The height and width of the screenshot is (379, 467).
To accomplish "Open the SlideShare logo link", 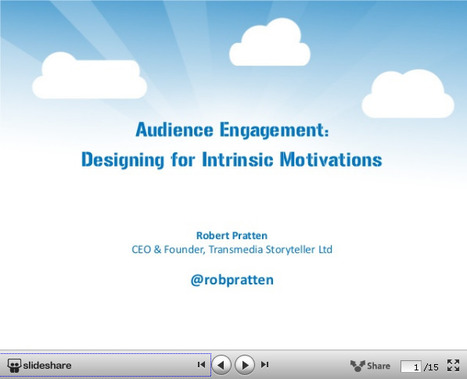I will pos(39,365).
